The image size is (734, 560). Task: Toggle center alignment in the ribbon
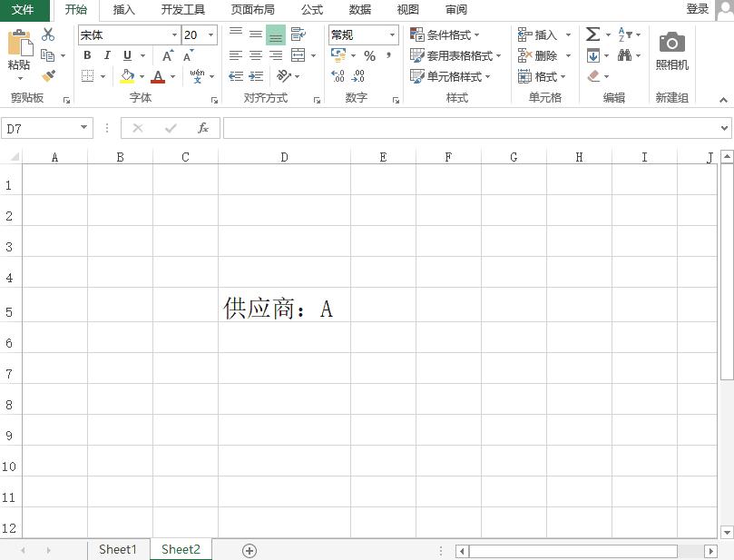click(254, 54)
